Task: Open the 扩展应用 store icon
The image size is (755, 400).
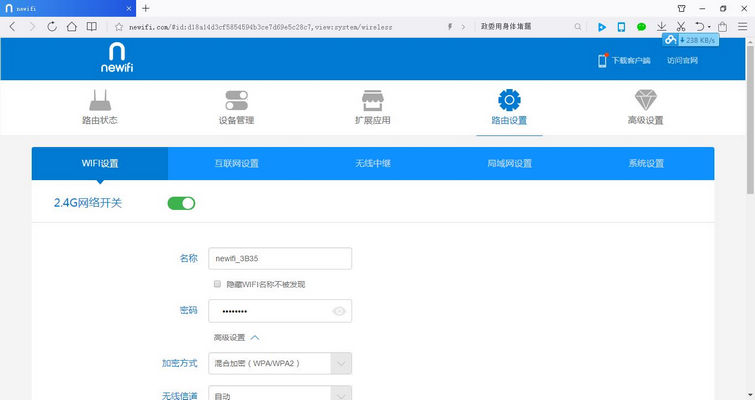Action: point(373,100)
